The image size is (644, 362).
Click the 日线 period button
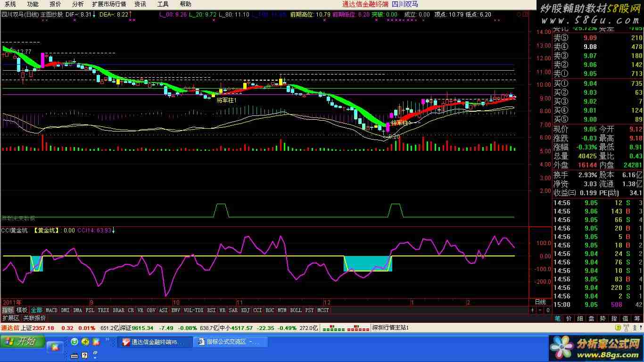coord(540,302)
